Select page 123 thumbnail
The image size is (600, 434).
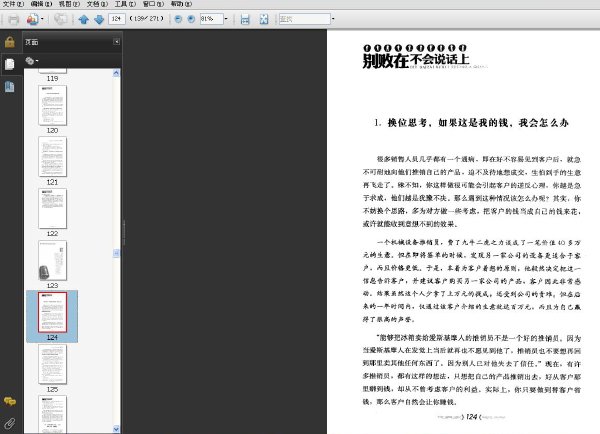52,261
